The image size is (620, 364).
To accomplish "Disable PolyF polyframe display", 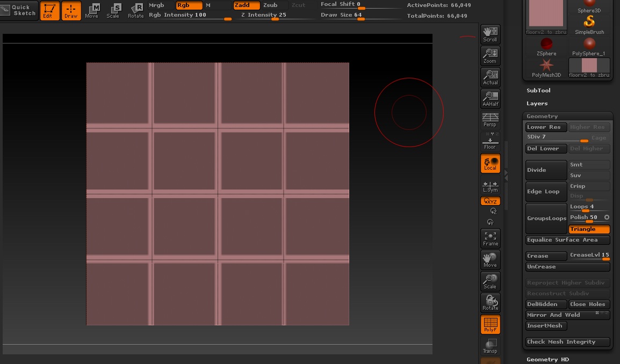I will [490, 324].
